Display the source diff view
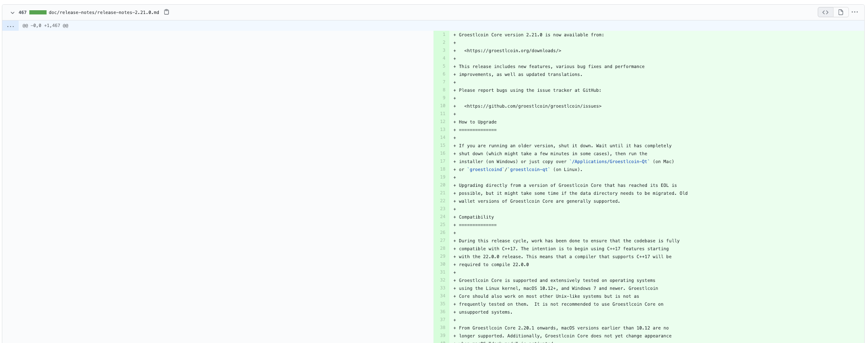The width and height of the screenshot is (868, 343). (x=825, y=12)
